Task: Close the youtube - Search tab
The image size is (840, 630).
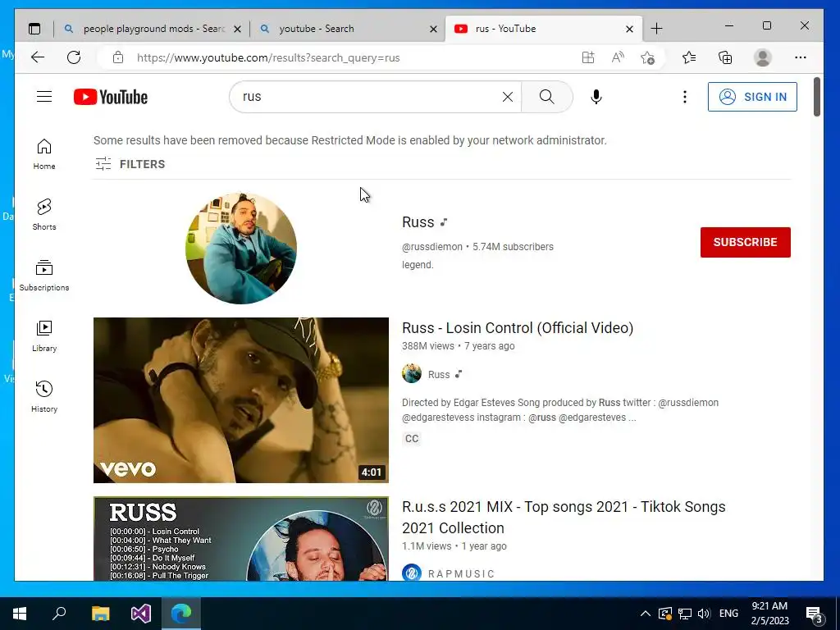Action: (x=433, y=29)
